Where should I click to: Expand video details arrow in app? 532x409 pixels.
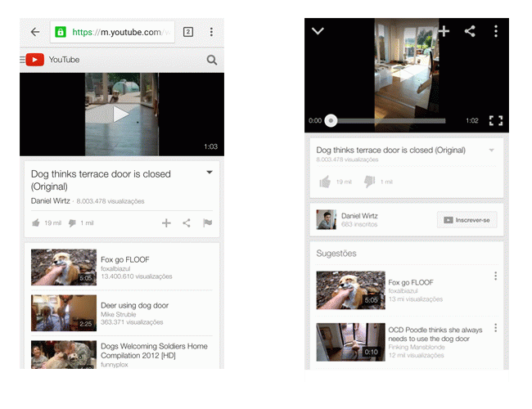pos(491,150)
